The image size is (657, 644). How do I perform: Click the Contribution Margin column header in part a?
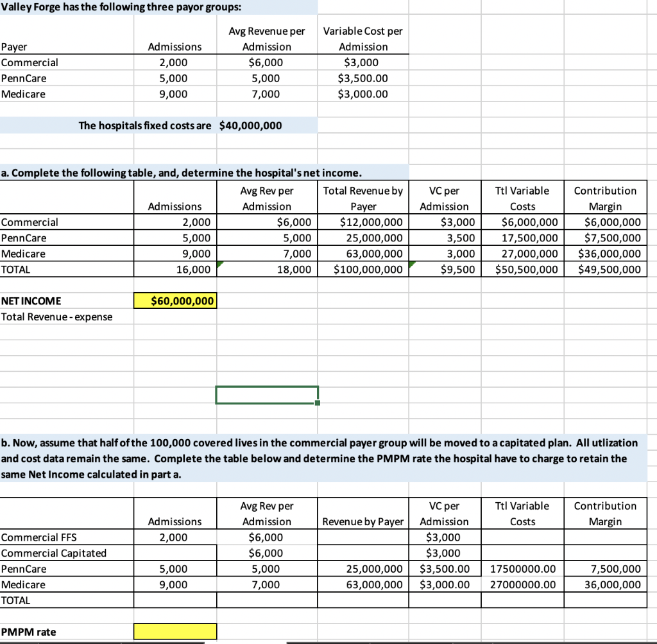pos(605,197)
